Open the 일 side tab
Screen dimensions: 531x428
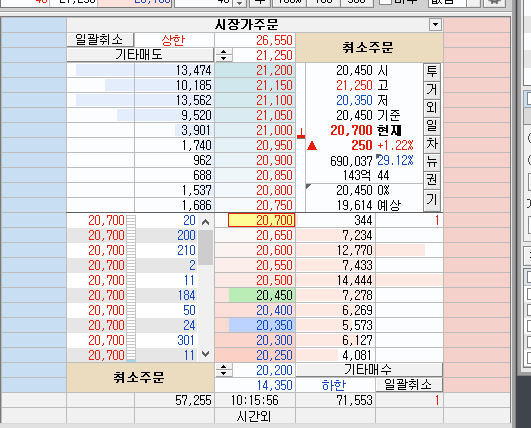tap(432, 126)
